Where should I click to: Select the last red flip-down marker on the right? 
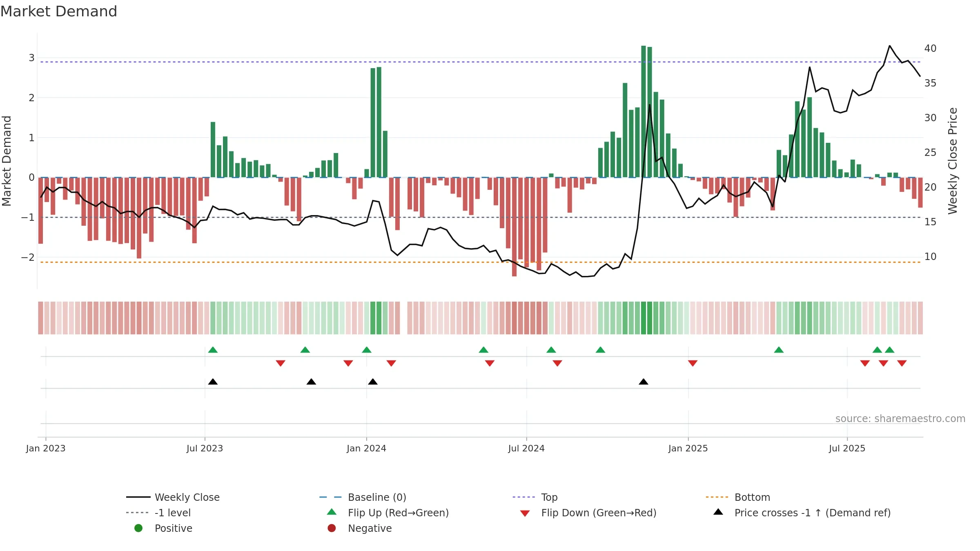[x=902, y=363]
